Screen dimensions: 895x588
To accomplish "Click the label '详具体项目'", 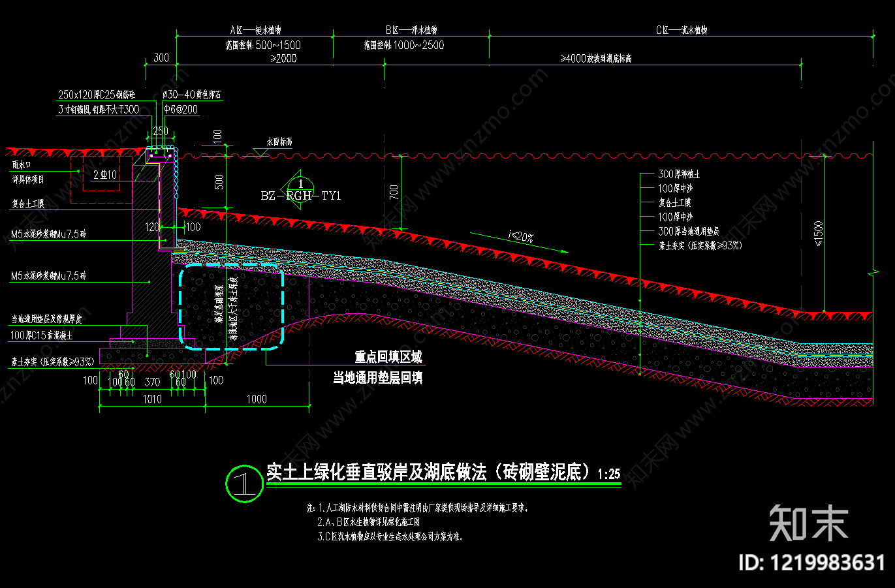I will point(28,179).
